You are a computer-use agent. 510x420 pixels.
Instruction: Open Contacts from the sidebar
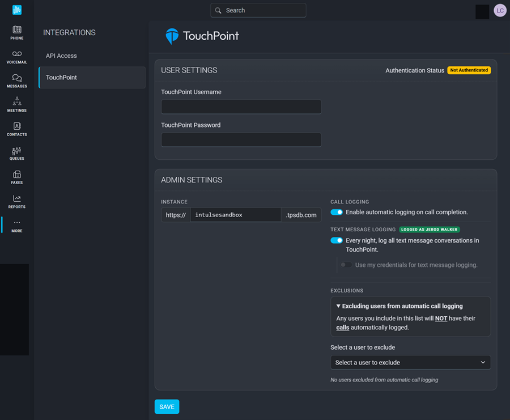pos(17,129)
